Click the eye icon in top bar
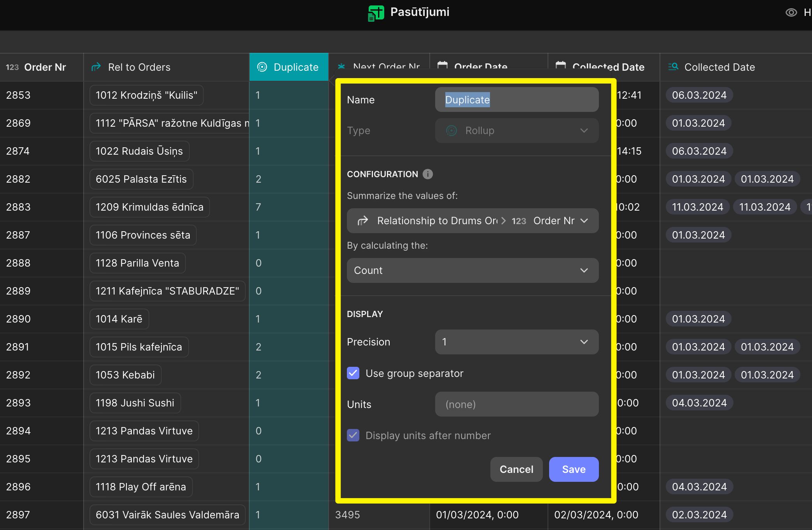Screen dimensions: 812x530 point(791,12)
